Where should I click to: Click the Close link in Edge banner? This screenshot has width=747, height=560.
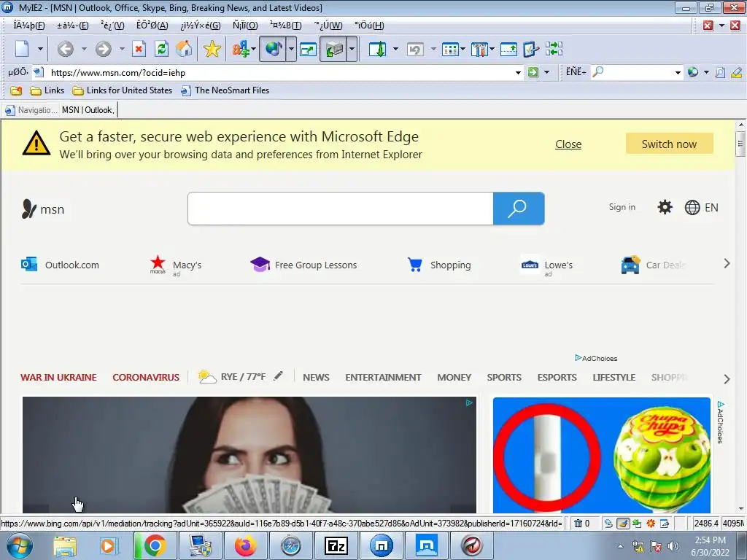pyautogui.click(x=568, y=144)
